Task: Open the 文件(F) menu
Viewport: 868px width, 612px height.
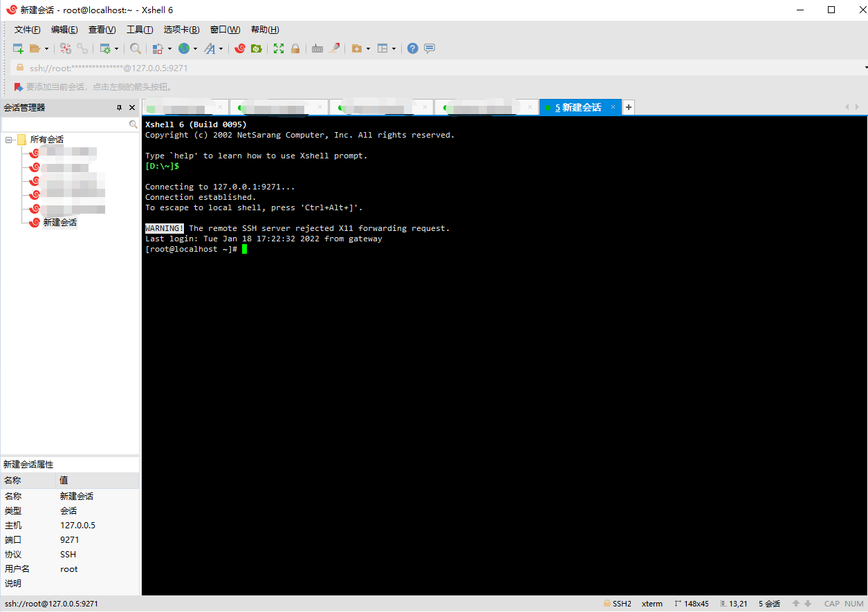Action: pyautogui.click(x=28, y=30)
